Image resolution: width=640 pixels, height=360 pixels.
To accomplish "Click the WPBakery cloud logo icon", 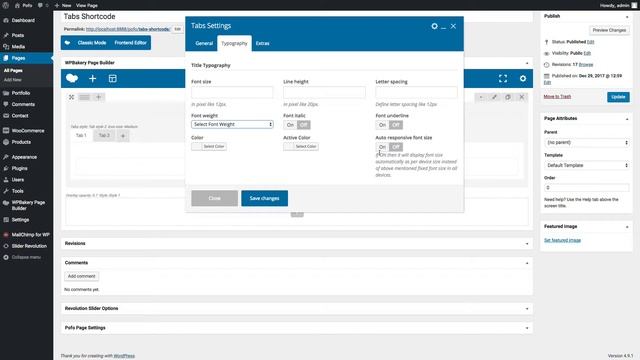I will point(72,78).
